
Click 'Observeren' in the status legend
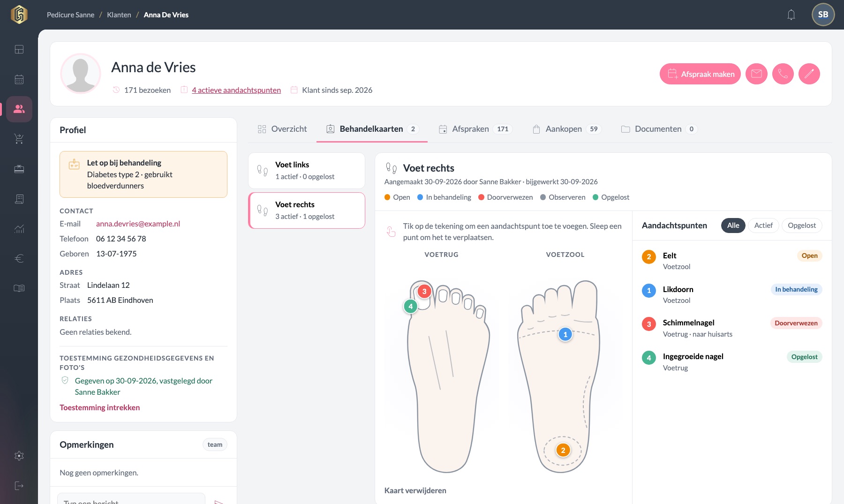[x=563, y=197]
